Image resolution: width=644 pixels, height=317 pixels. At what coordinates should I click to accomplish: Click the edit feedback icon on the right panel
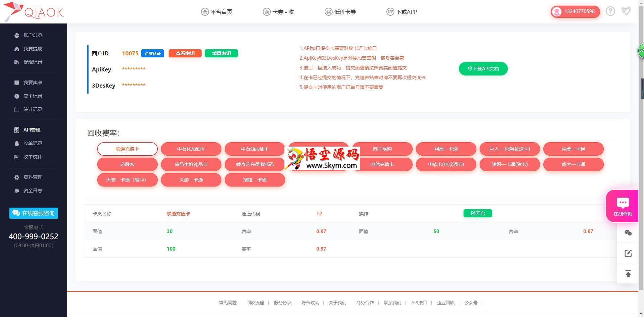click(x=628, y=253)
